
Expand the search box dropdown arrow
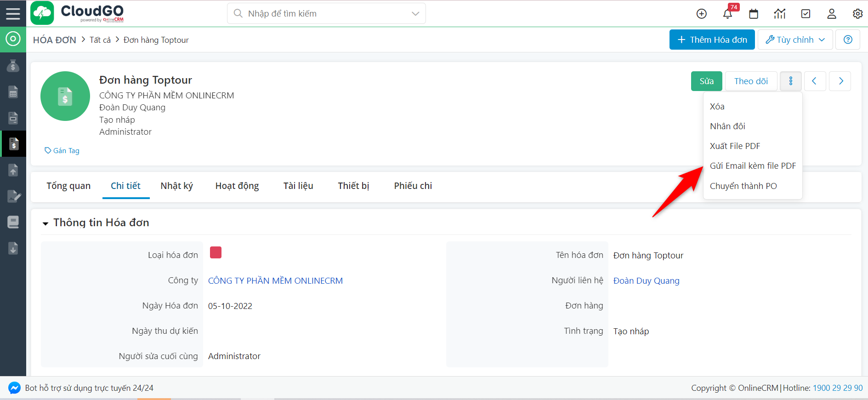coord(415,14)
